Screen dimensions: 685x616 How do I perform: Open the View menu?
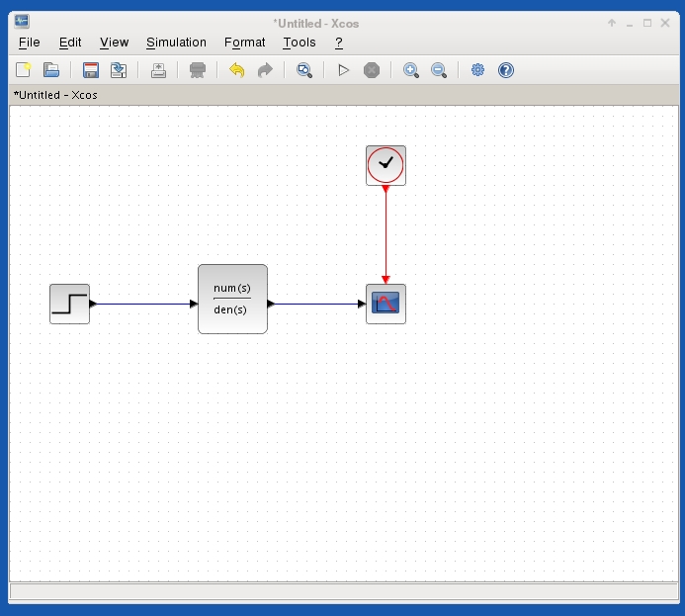pyautogui.click(x=114, y=43)
